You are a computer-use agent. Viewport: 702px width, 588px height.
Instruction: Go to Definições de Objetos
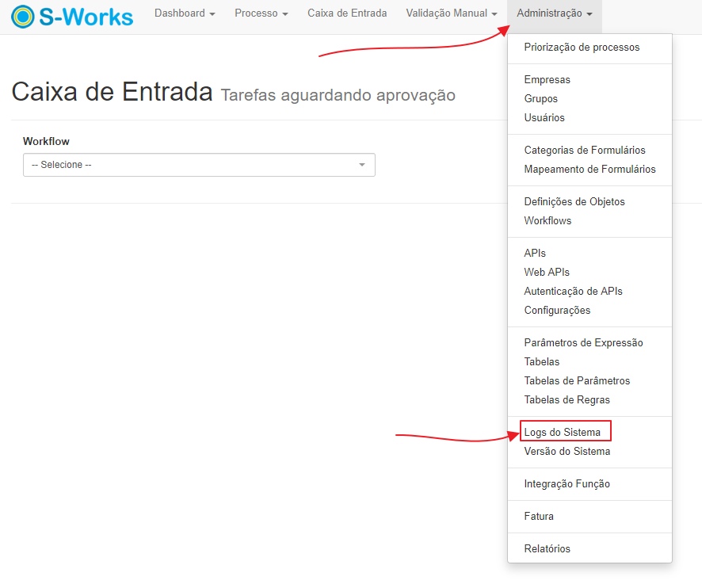click(x=574, y=201)
